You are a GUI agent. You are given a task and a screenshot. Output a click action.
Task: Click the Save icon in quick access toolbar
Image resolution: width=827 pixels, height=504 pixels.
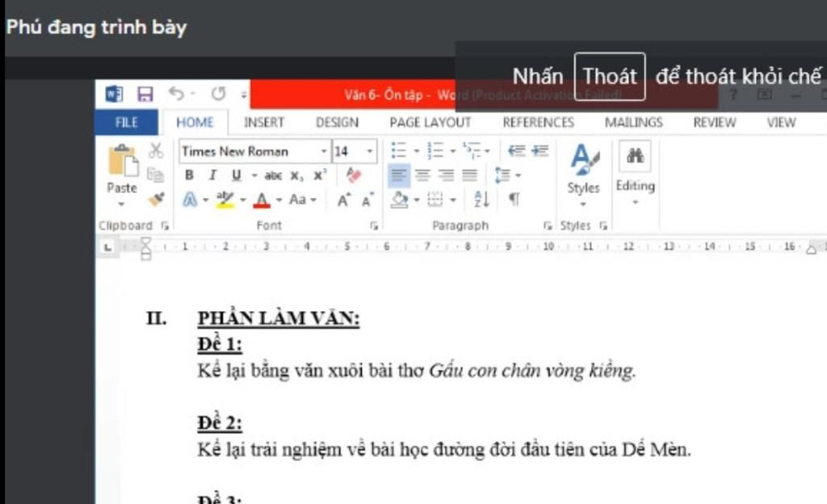coord(145,94)
